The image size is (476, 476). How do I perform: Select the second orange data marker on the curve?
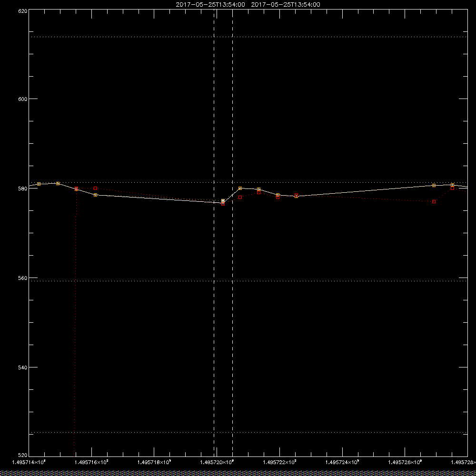click(58, 183)
